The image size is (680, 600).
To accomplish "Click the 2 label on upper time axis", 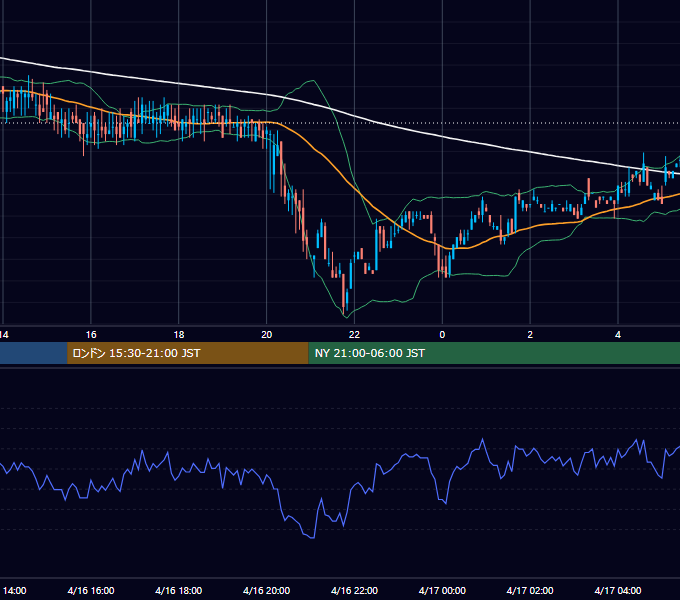I will [x=530, y=335].
